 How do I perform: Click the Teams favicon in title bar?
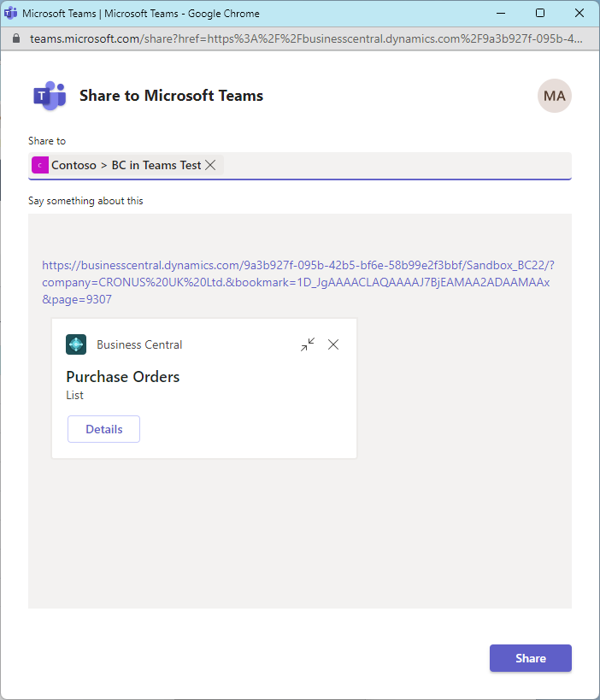pos(10,14)
